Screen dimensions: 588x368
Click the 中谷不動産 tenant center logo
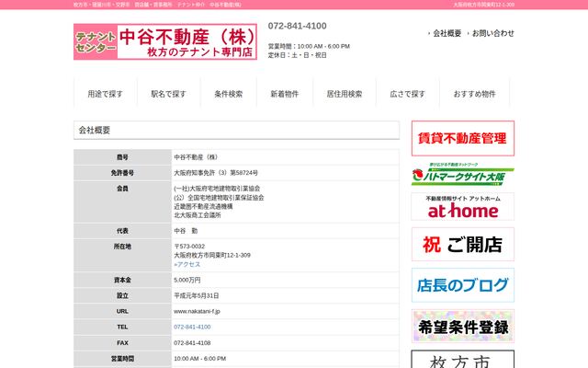165,41
